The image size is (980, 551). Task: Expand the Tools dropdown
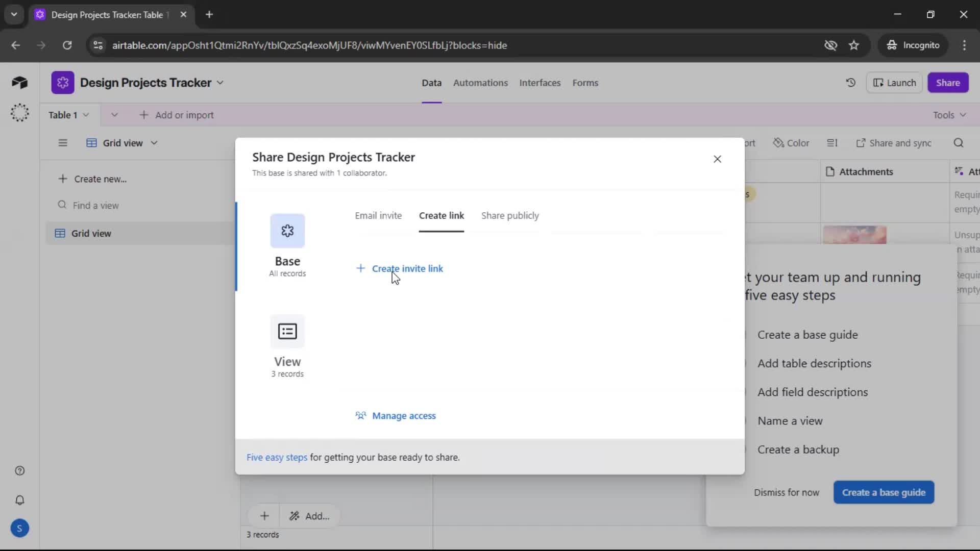pos(949,115)
